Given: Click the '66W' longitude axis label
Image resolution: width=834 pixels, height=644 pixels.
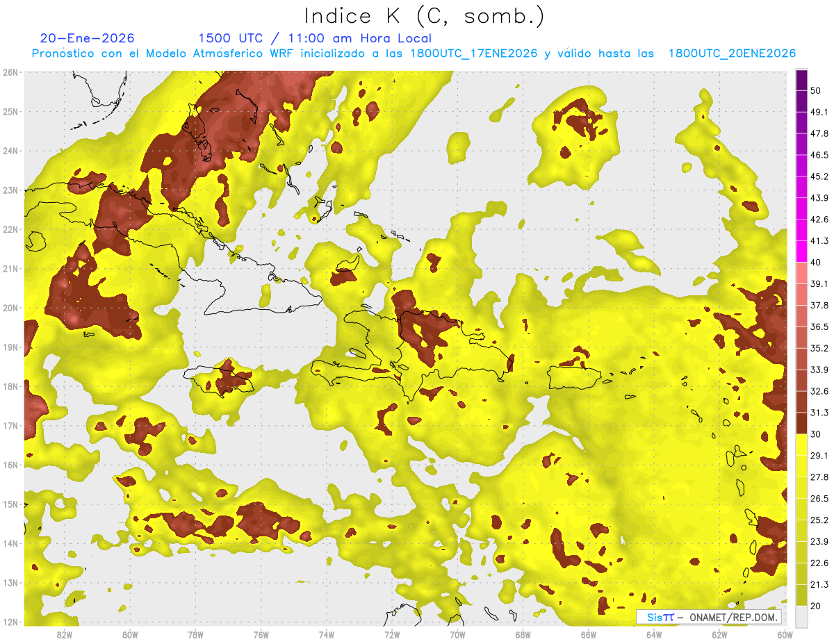Looking at the screenshot, I should (588, 634).
